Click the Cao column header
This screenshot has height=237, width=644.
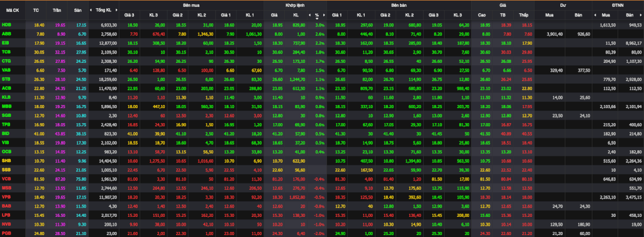point(482,15)
